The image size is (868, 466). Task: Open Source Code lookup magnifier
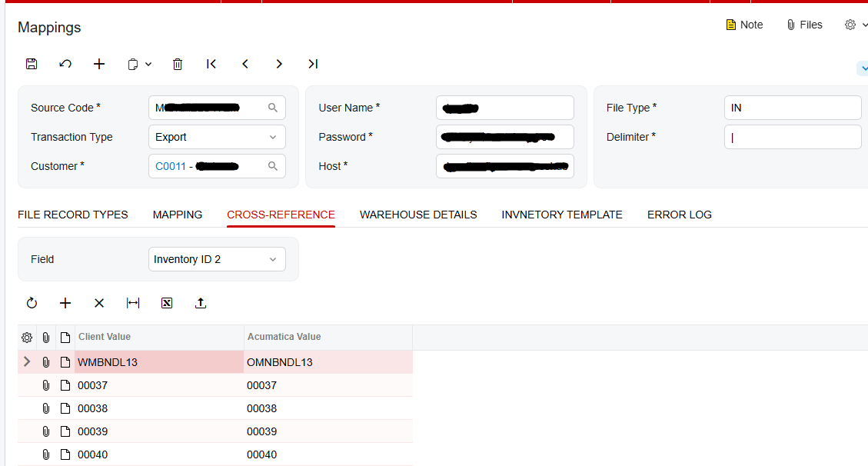tap(273, 108)
